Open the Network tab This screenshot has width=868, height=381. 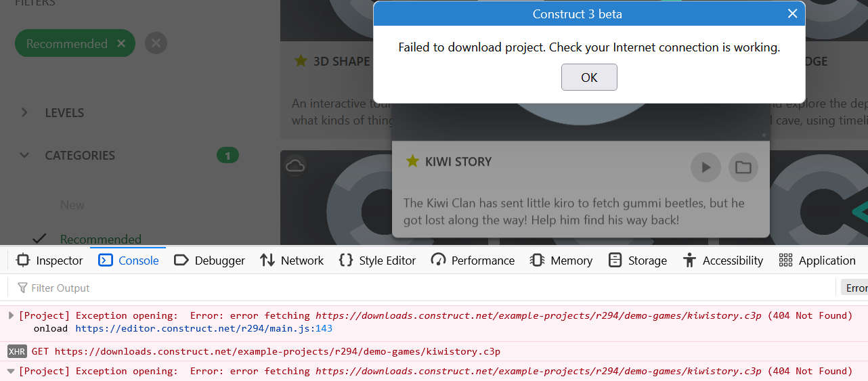click(x=292, y=261)
